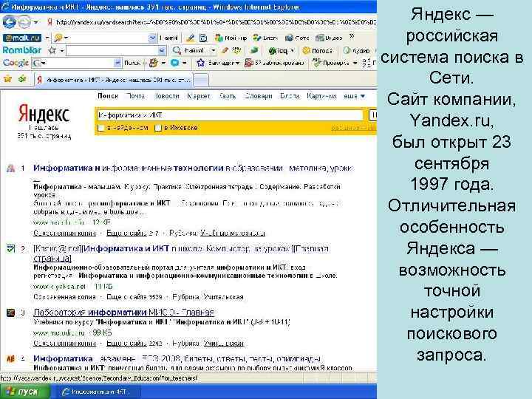Viewport: 532px width, 399px height.
Task: Expand the Google toolbar search box dropdown
Action: pyautogui.click(x=117, y=63)
